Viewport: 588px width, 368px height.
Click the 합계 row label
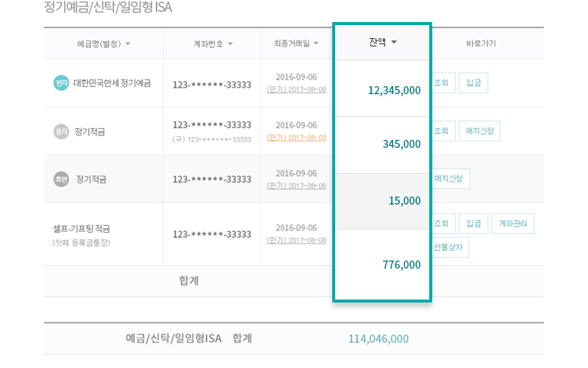coord(189,281)
